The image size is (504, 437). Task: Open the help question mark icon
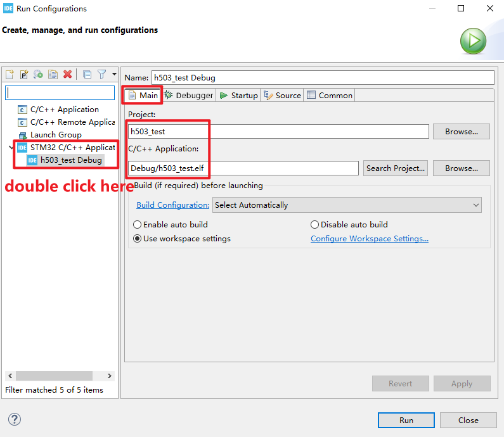(x=15, y=419)
